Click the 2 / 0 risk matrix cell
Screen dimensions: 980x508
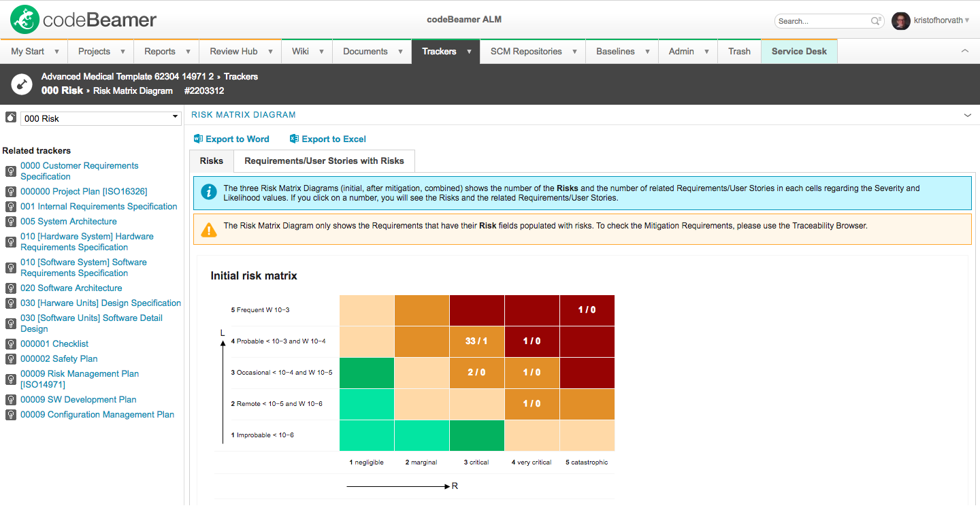[x=476, y=373]
